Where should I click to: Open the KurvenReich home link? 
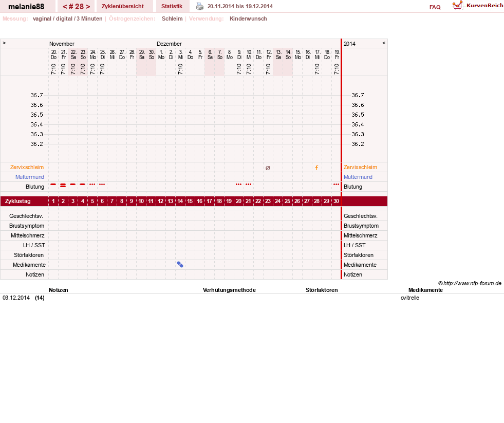click(x=484, y=6)
